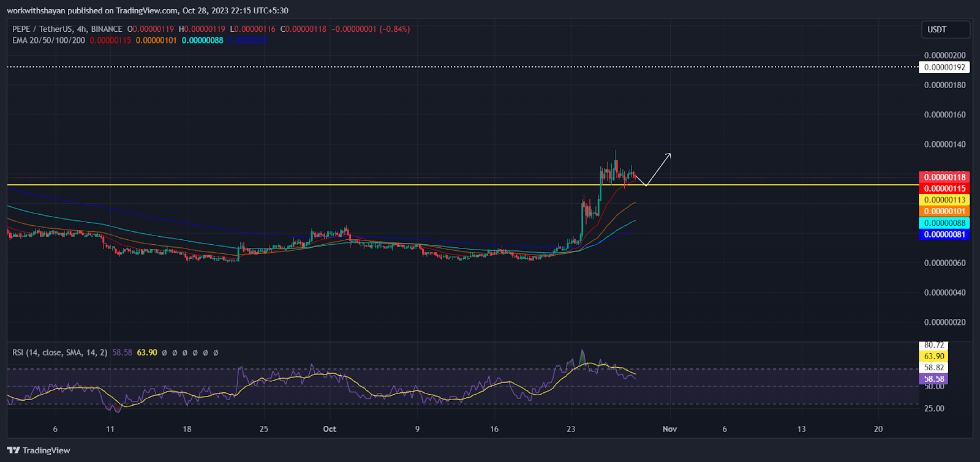Viewport: 980px width, 462px height.
Task: Open the USDT currency selector
Action: click(945, 29)
